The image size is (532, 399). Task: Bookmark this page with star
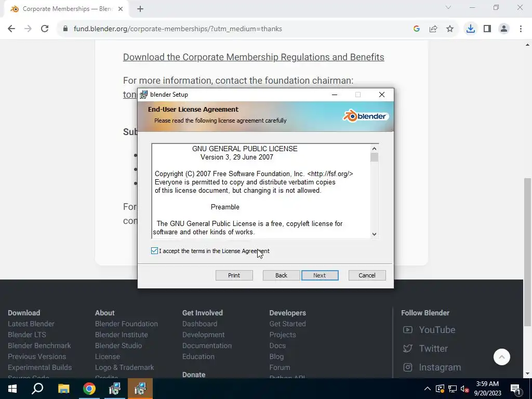(x=450, y=29)
